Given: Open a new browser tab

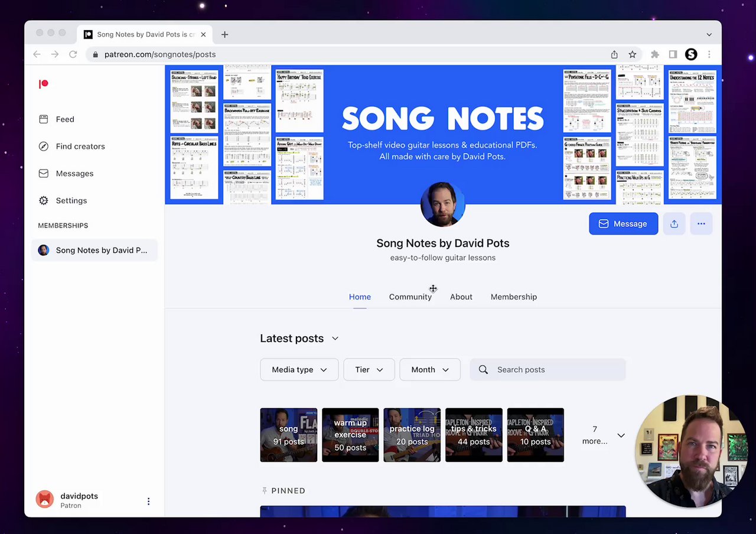Looking at the screenshot, I should point(224,34).
